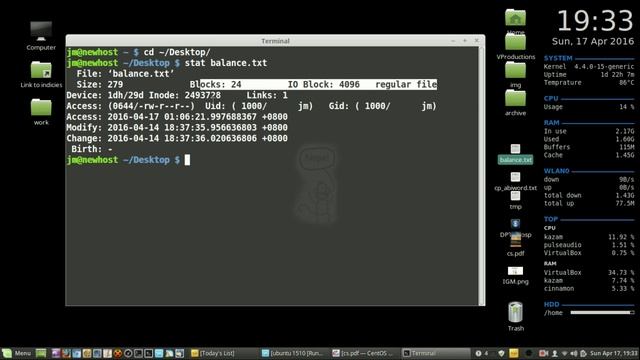640x360 pixels.
Task: Close the Terminal window
Action: click(476, 41)
